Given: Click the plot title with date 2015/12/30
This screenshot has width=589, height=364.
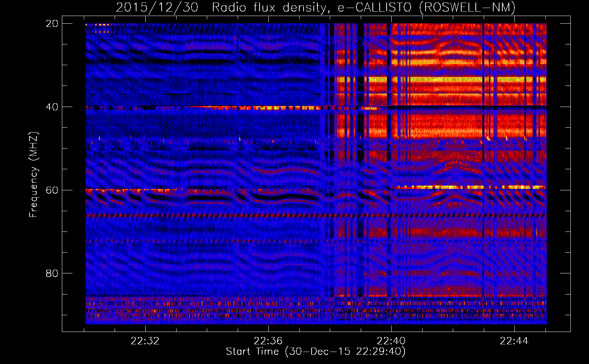Looking at the screenshot, I should [x=316, y=7].
